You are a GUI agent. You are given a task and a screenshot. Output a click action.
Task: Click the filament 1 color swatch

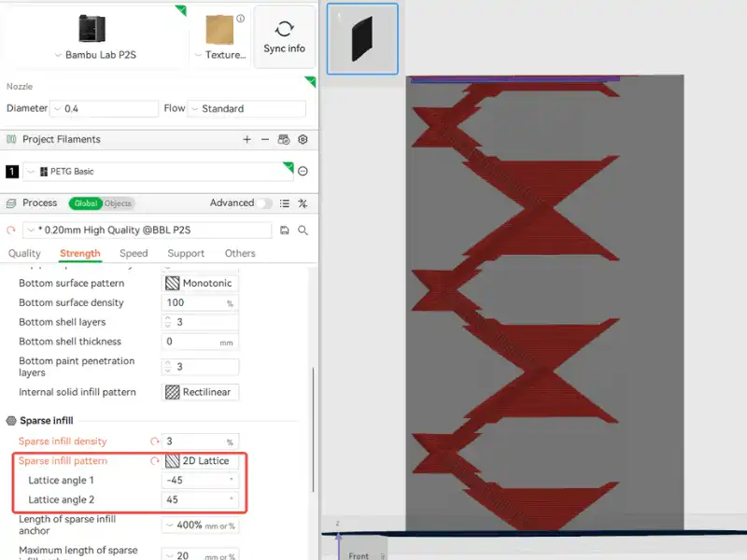[12, 172]
